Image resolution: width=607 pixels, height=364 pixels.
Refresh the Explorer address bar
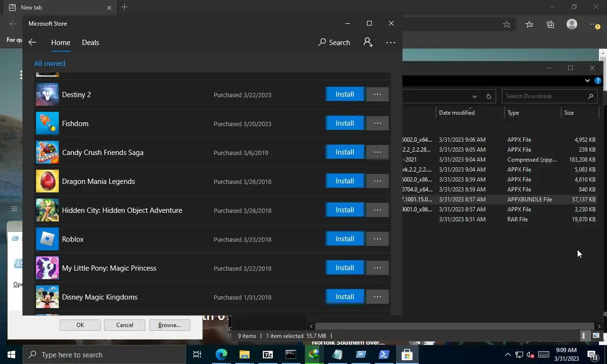click(488, 96)
